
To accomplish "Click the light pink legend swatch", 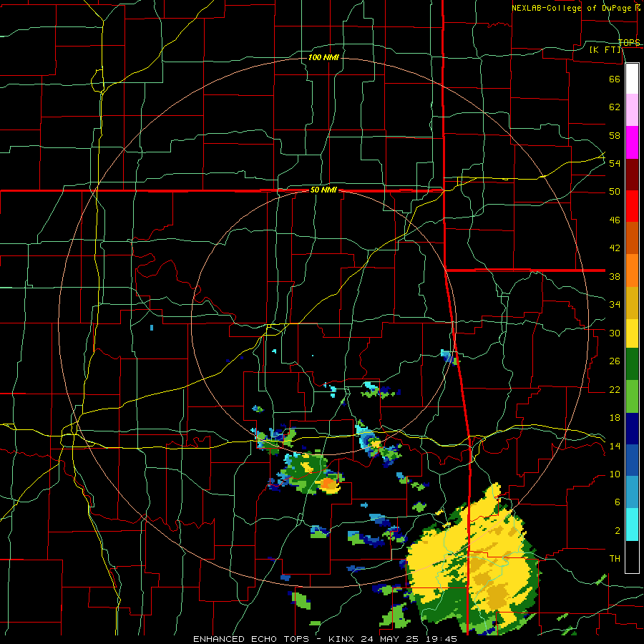I will pyautogui.click(x=632, y=110).
